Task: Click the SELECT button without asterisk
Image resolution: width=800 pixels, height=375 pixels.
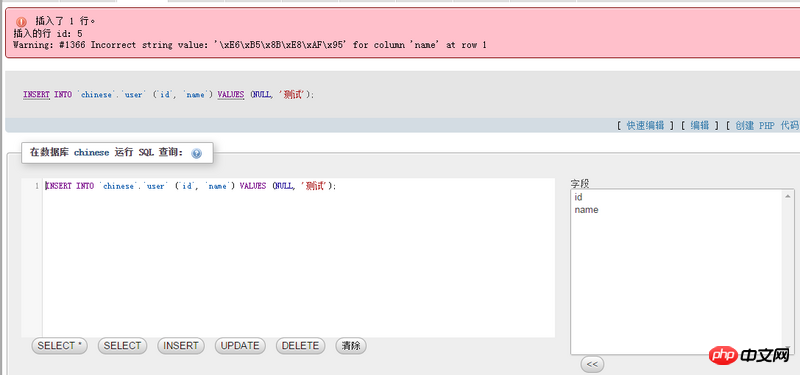Action: point(122,345)
